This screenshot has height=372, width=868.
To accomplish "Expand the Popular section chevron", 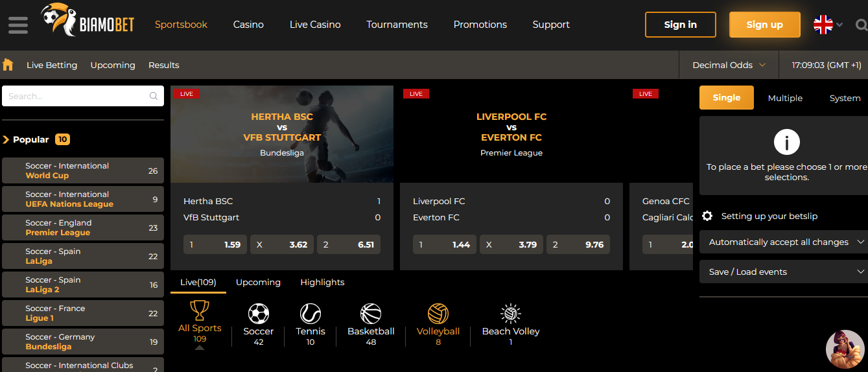I will point(6,139).
